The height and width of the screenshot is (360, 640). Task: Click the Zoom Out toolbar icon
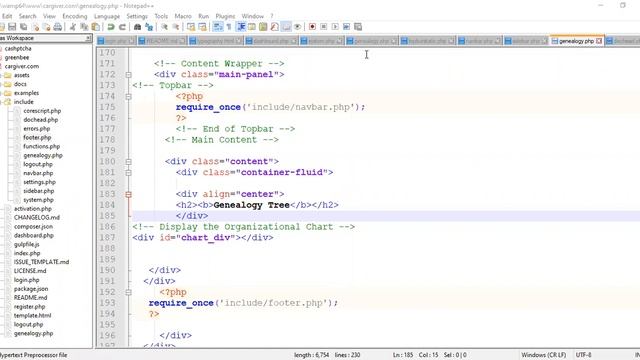point(176,27)
